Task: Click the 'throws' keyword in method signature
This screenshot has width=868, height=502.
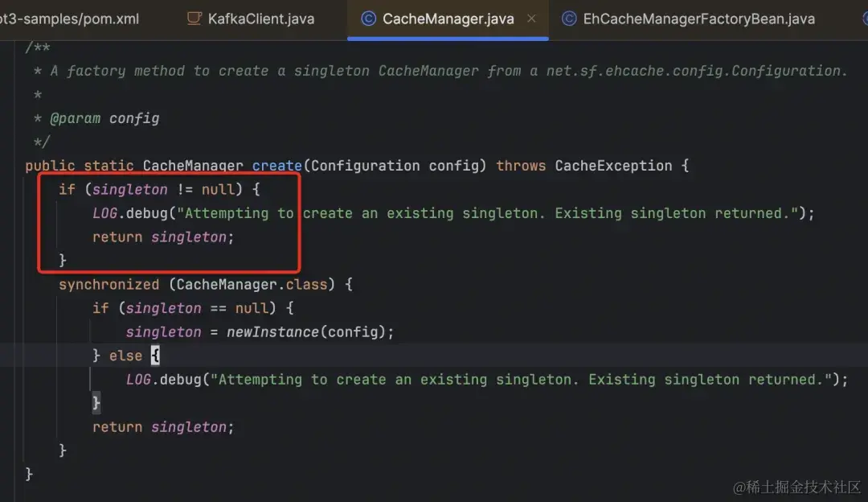Action: click(521, 166)
